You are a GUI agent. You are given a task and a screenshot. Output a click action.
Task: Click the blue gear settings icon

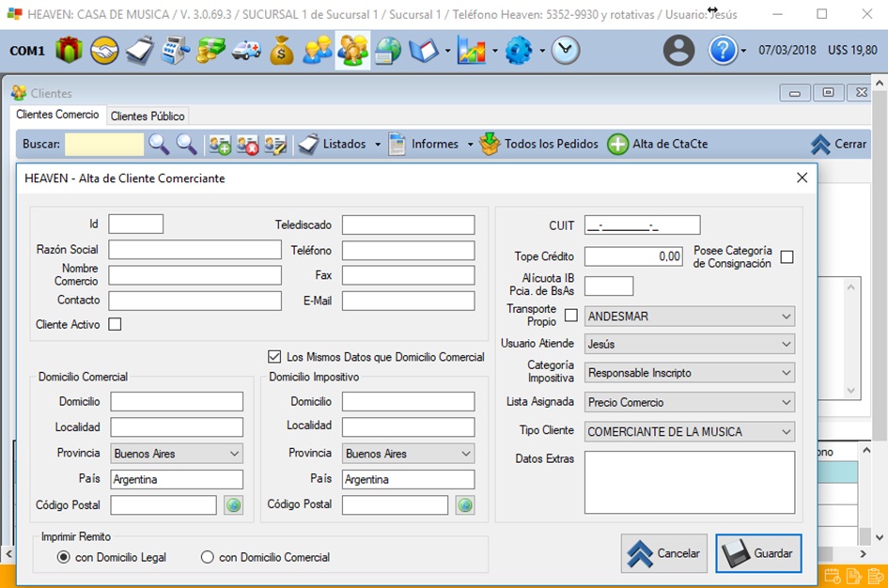(x=519, y=51)
